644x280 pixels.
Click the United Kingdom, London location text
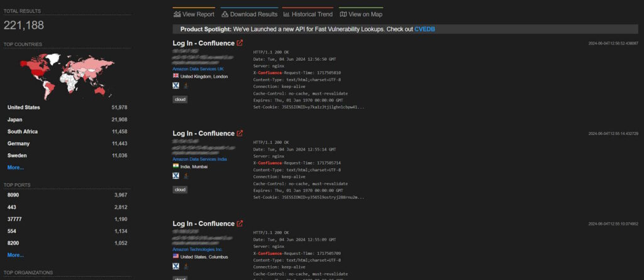click(x=204, y=76)
